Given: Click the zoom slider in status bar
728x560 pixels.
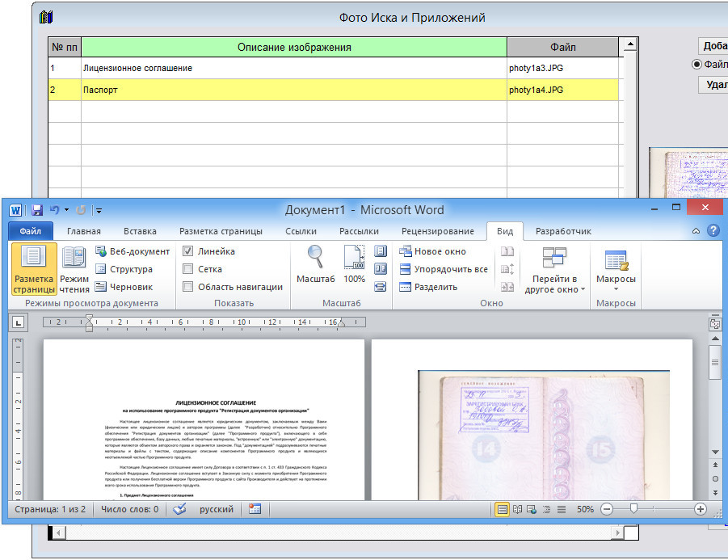Looking at the screenshot, I should (634, 509).
